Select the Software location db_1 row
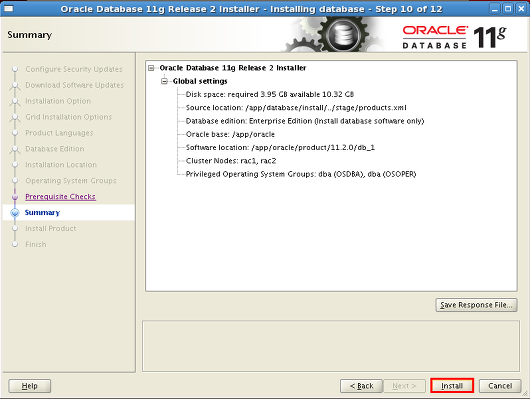The height and width of the screenshot is (399, 530). (x=280, y=147)
